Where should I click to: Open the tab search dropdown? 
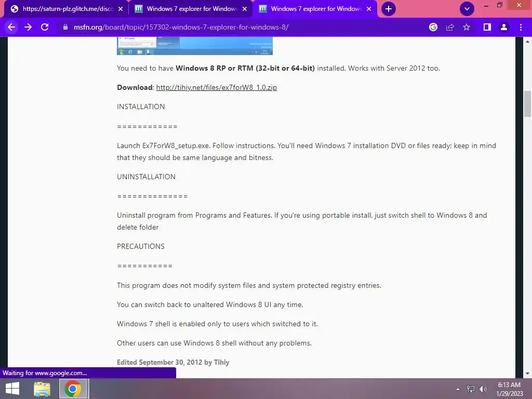coord(467,9)
